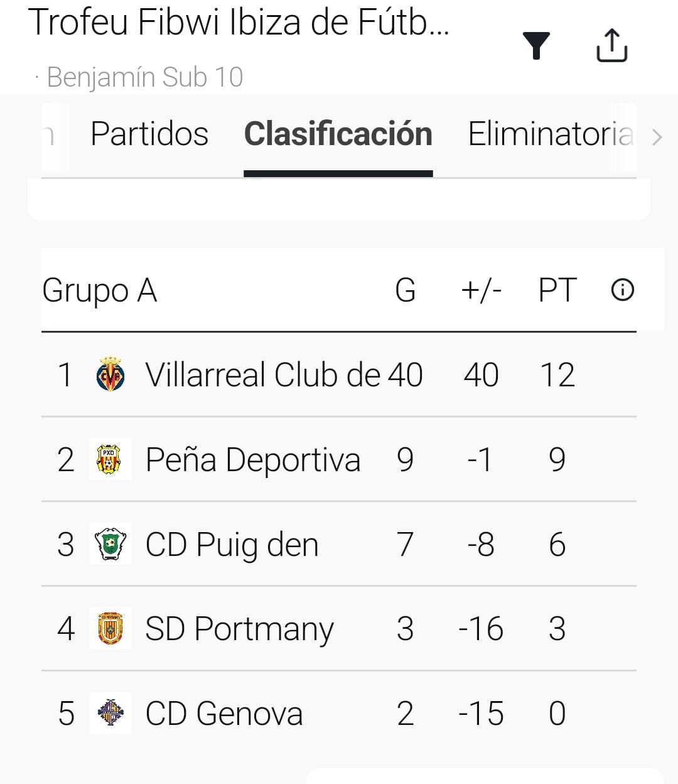Screen dimensions: 678x784
Task: Open SD Portmany team name
Action: point(239,629)
